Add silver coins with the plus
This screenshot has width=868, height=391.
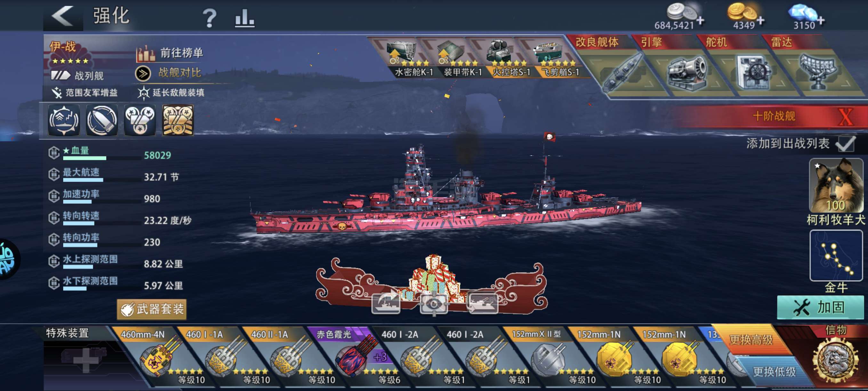[700, 21]
